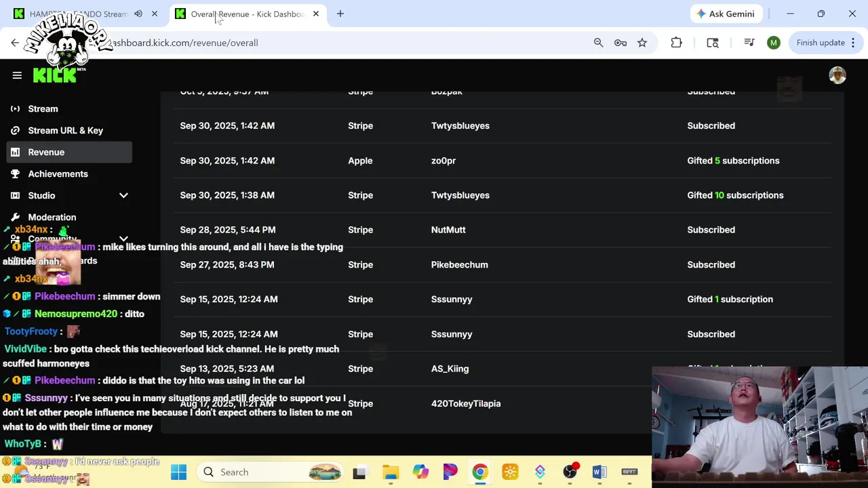Open OBS Studio from the taskbar
The image size is (868, 488).
[570, 472]
